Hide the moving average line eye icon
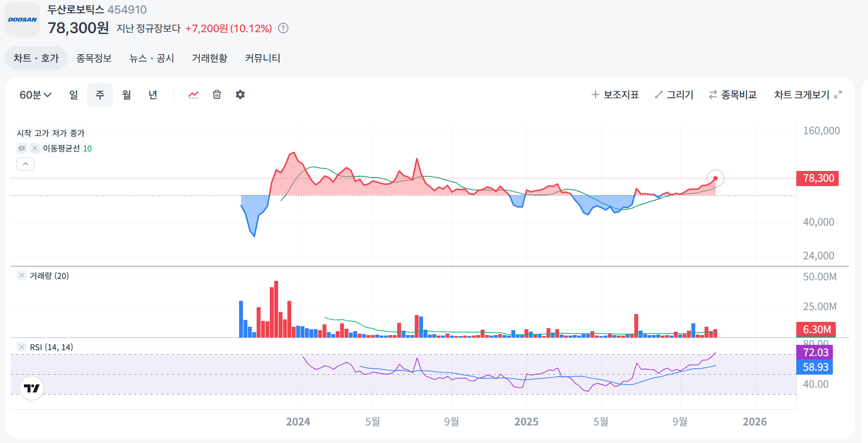Screen dimensions: 868x443 (21, 148)
